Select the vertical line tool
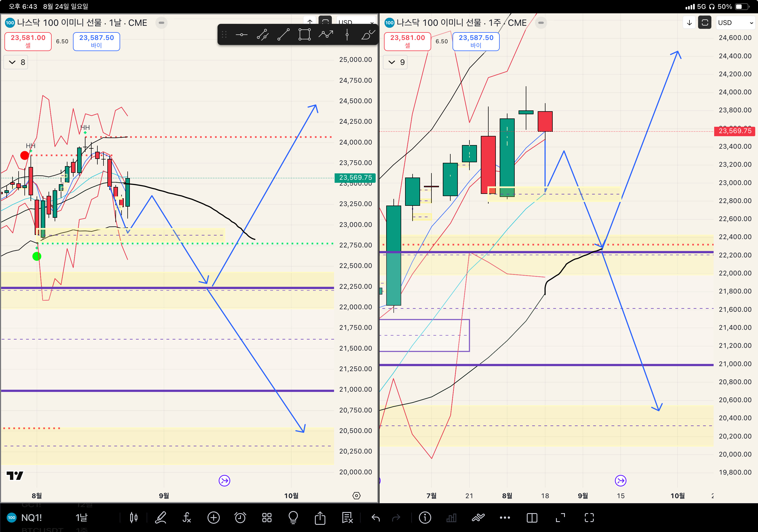758x532 pixels. [x=347, y=35]
